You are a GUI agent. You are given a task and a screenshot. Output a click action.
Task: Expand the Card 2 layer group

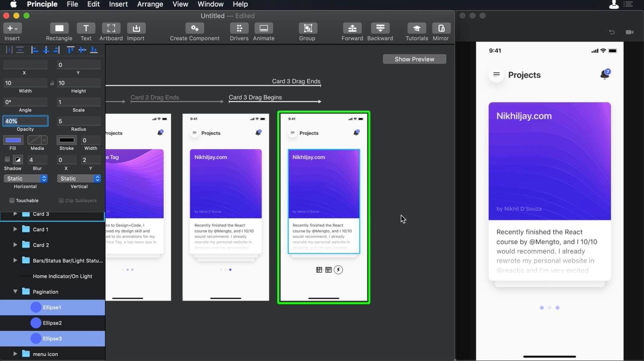tap(15, 245)
